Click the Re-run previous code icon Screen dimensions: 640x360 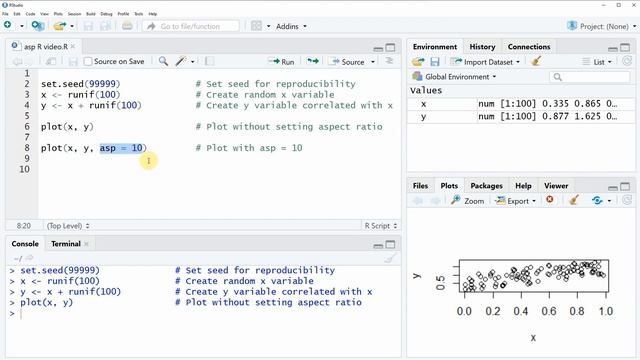tap(313, 61)
